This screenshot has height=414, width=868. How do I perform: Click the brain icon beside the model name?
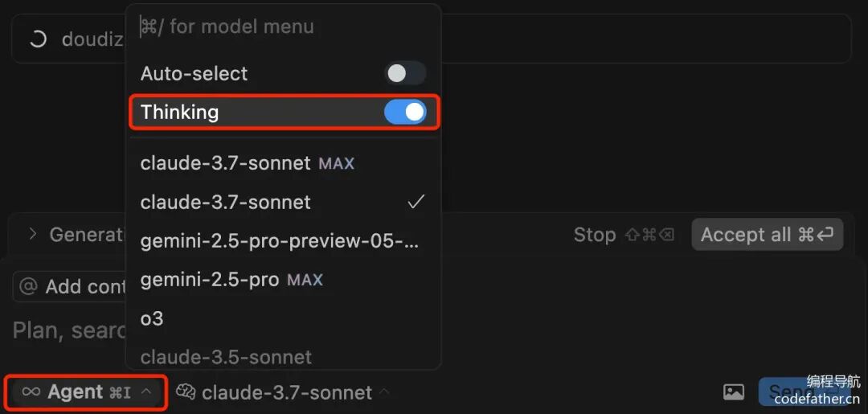click(186, 392)
